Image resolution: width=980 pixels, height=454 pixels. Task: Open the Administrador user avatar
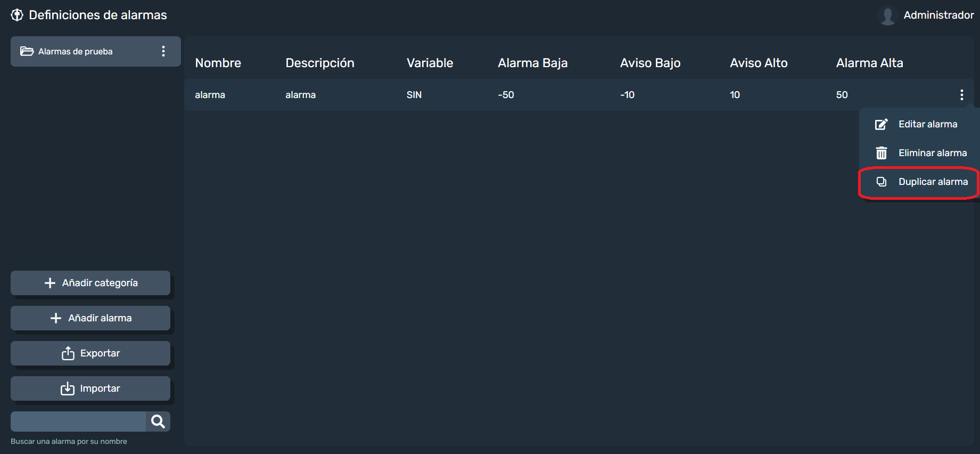tap(887, 15)
